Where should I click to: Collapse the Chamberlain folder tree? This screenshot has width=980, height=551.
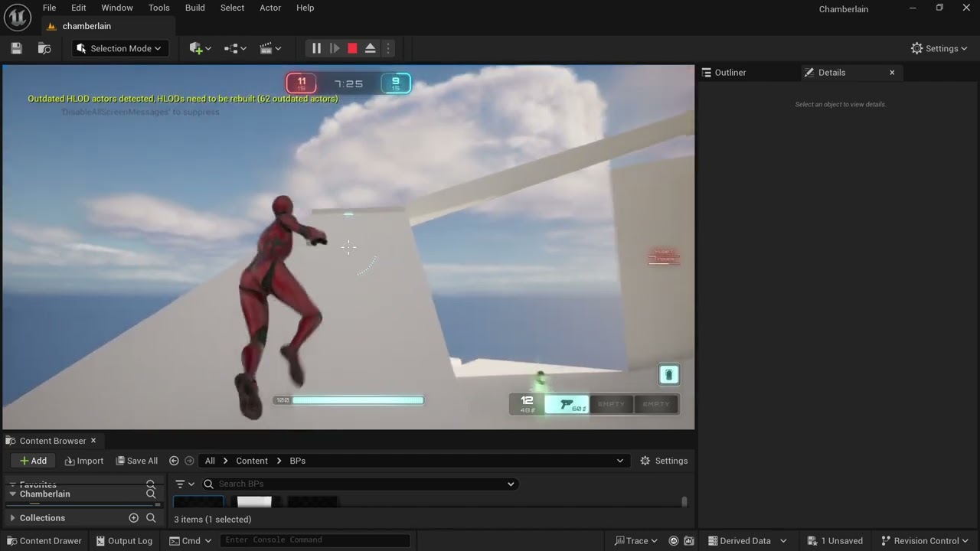click(x=12, y=494)
